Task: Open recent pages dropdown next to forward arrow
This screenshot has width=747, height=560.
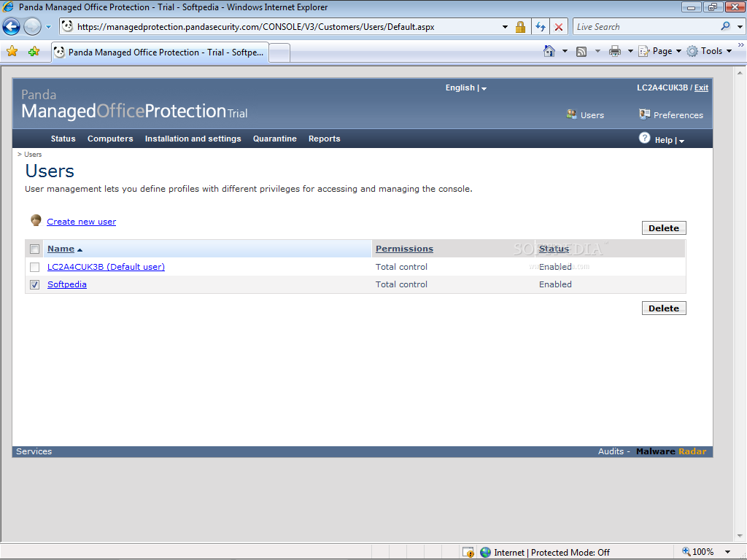Action: tap(48, 27)
